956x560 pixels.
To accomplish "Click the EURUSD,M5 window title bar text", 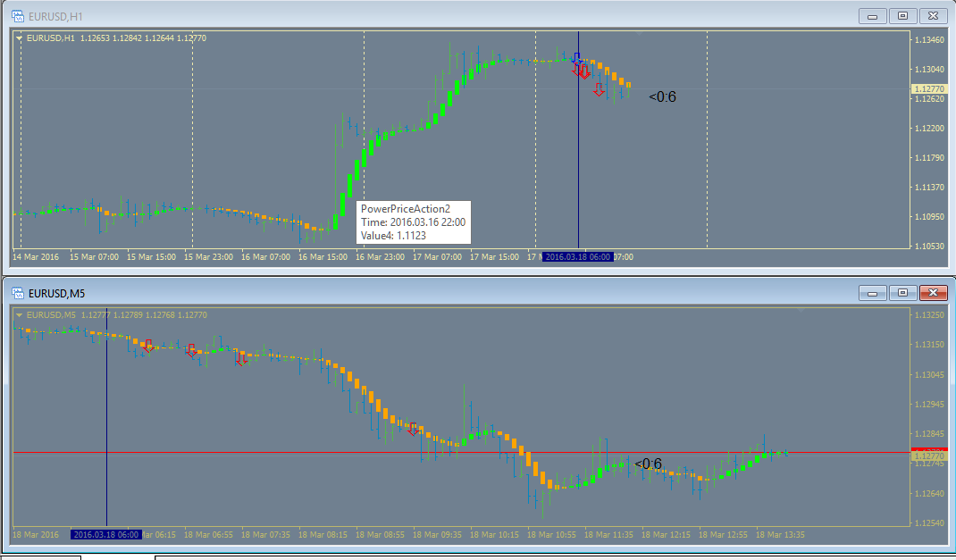I will tap(56, 294).
